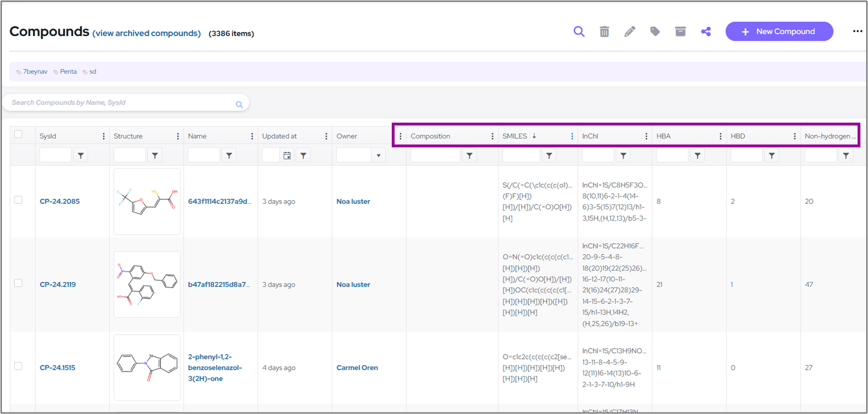This screenshot has width=868, height=414.
Task: Open view archived compounds link
Action: pos(146,33)
